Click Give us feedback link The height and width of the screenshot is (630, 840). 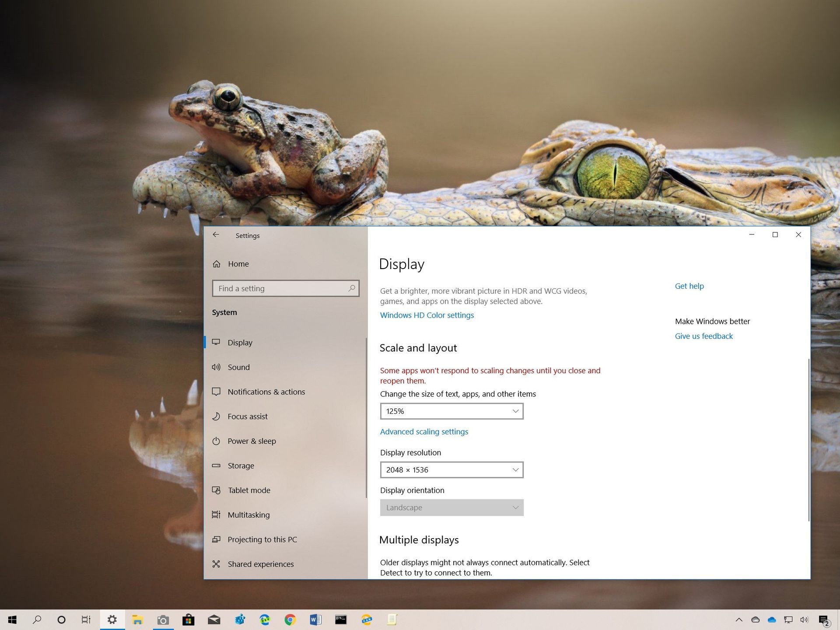coord(703,336)
